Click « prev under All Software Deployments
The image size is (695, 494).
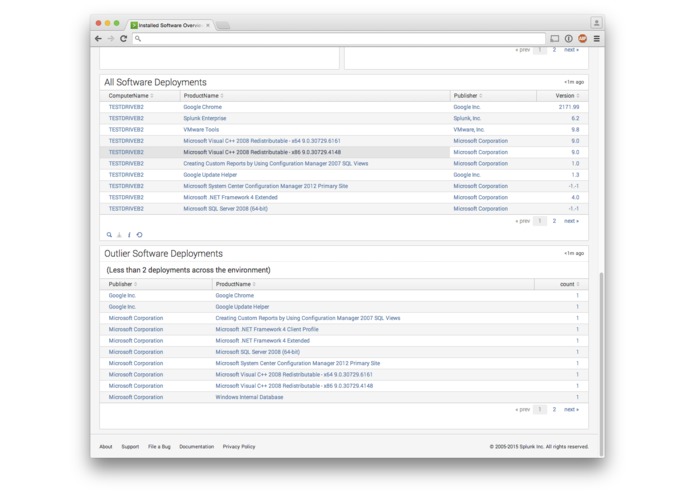(523, 221)
